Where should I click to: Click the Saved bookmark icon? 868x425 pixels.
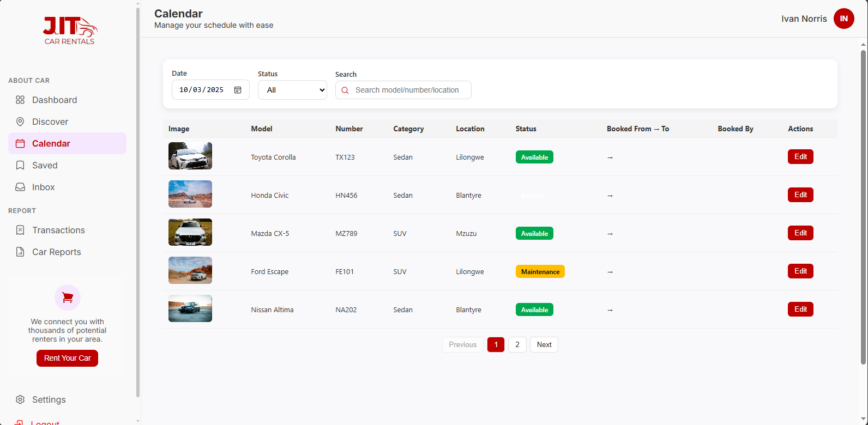20,165
